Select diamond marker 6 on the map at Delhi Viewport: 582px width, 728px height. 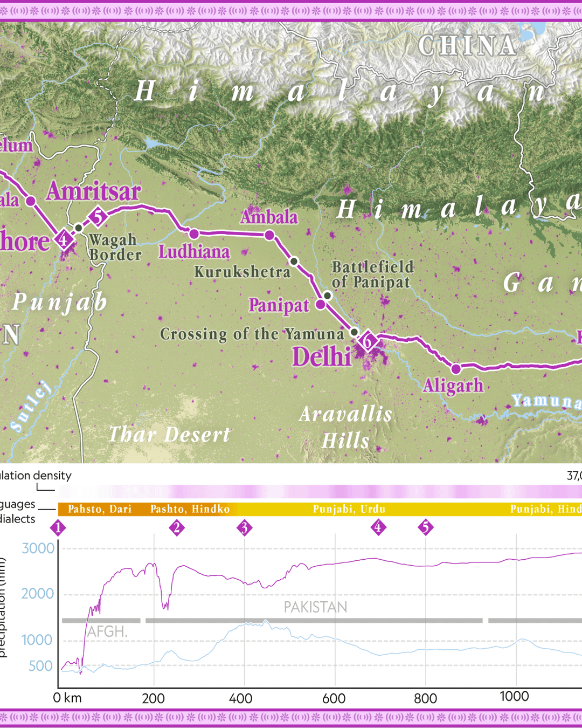(x=368, y=341)
